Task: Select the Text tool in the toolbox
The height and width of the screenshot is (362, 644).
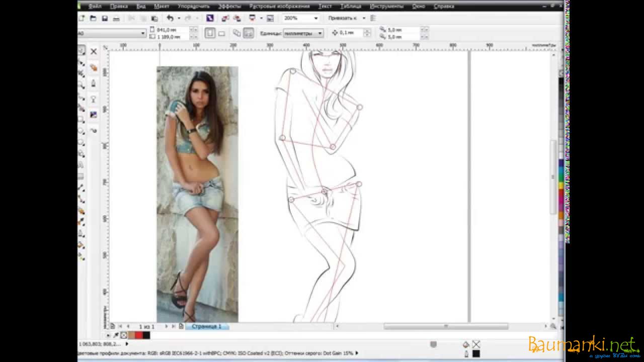Action: 81,165
